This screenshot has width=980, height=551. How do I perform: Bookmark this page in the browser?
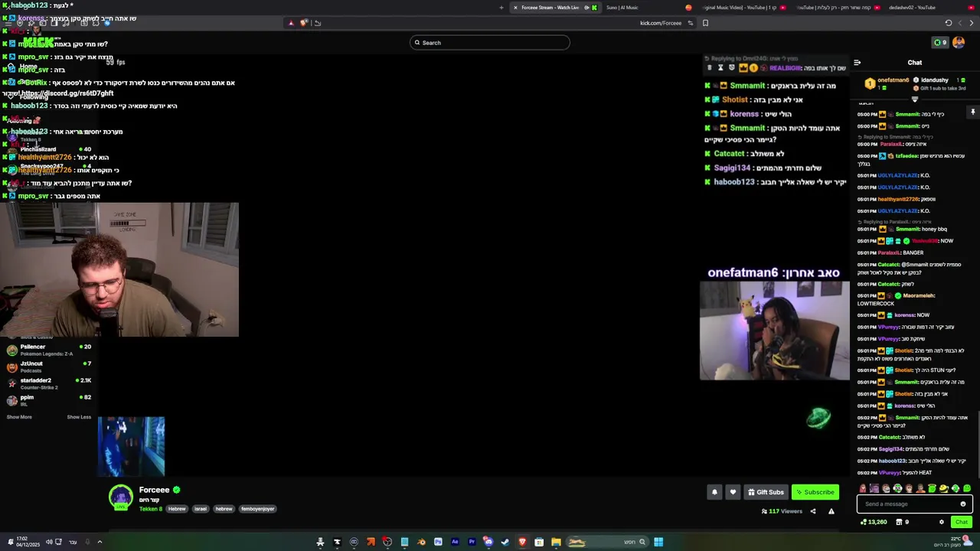click(x=705, y=23)
